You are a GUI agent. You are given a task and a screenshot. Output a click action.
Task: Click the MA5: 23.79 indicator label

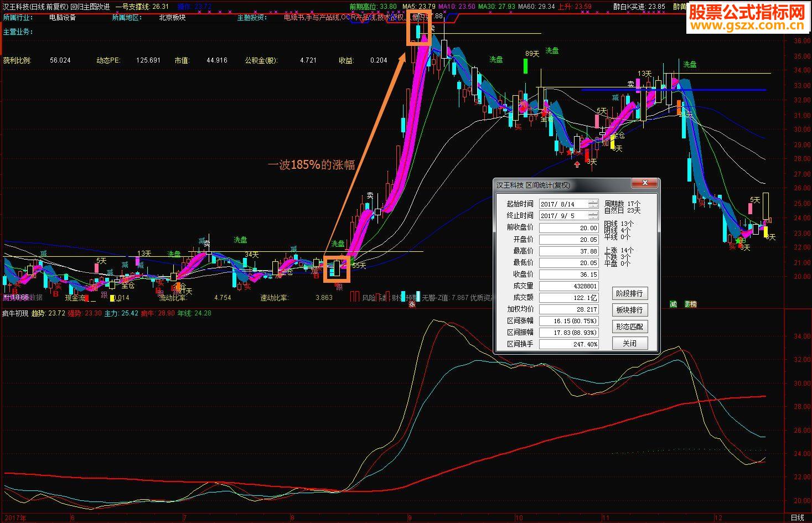(418, 7)
